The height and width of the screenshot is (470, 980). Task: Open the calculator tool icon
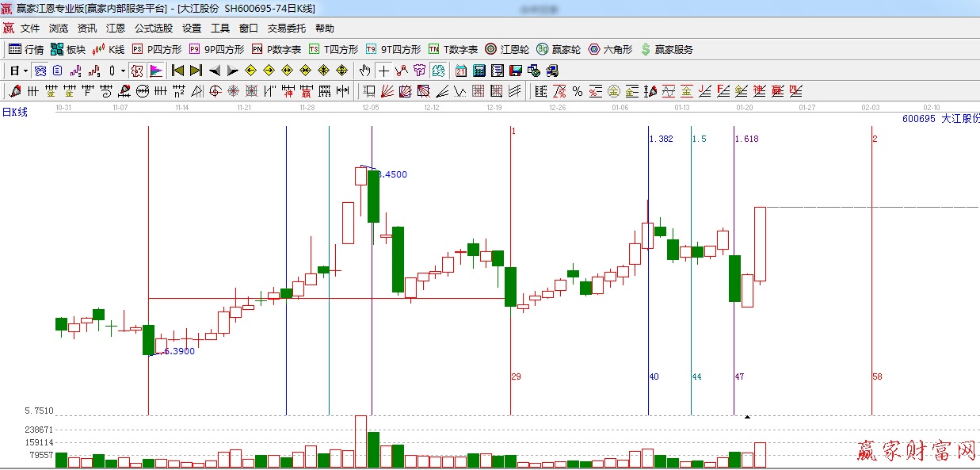coord(479,71)
